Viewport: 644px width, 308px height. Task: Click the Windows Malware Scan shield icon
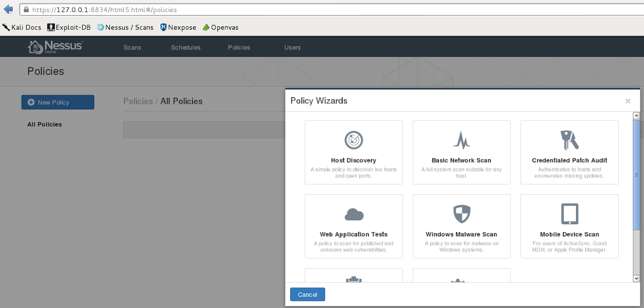pyautogui.click(x=461, y=214)
